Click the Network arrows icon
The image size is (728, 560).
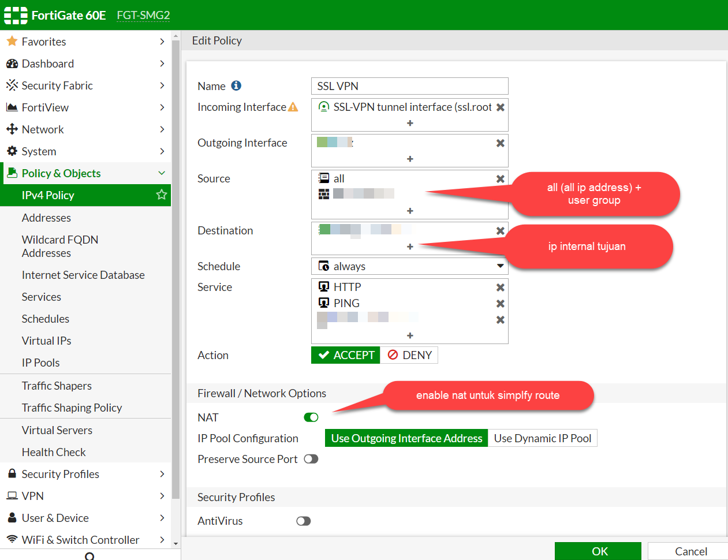point(12,129)
